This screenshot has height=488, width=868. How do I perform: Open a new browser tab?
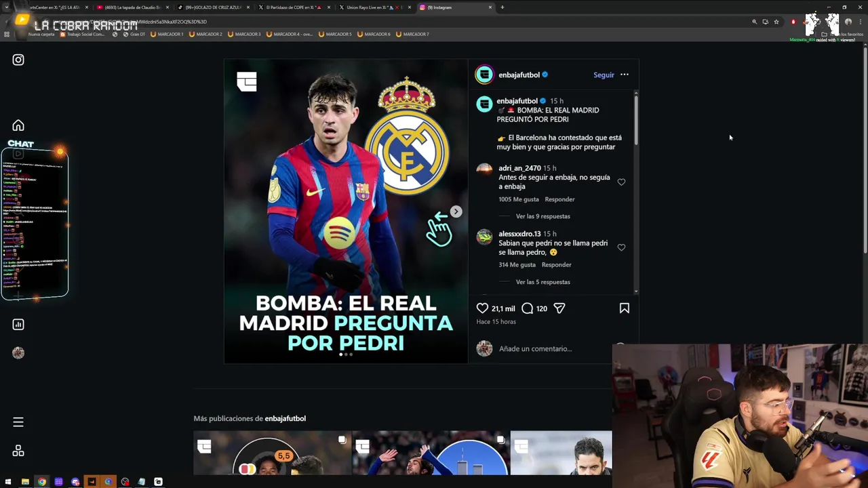coord(502,7)
